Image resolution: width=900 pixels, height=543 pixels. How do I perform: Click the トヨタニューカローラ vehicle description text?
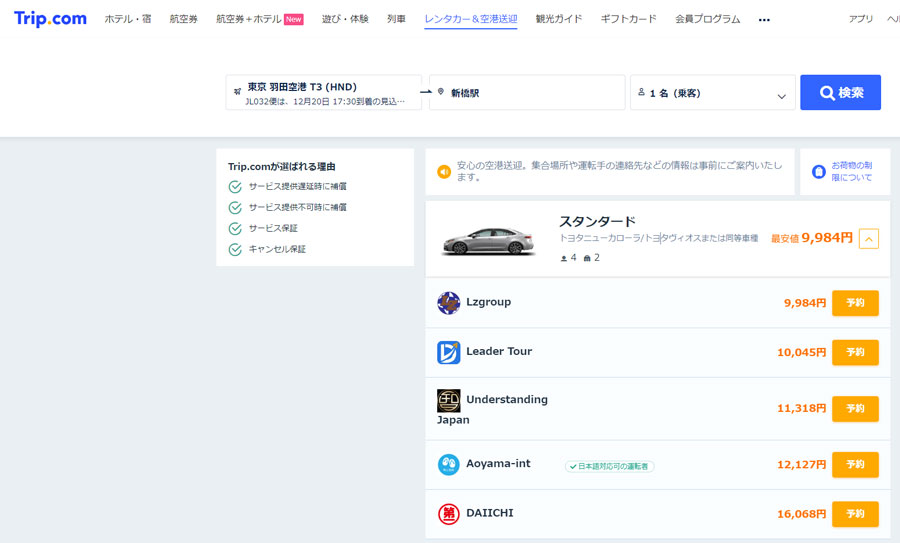[658, 238]
